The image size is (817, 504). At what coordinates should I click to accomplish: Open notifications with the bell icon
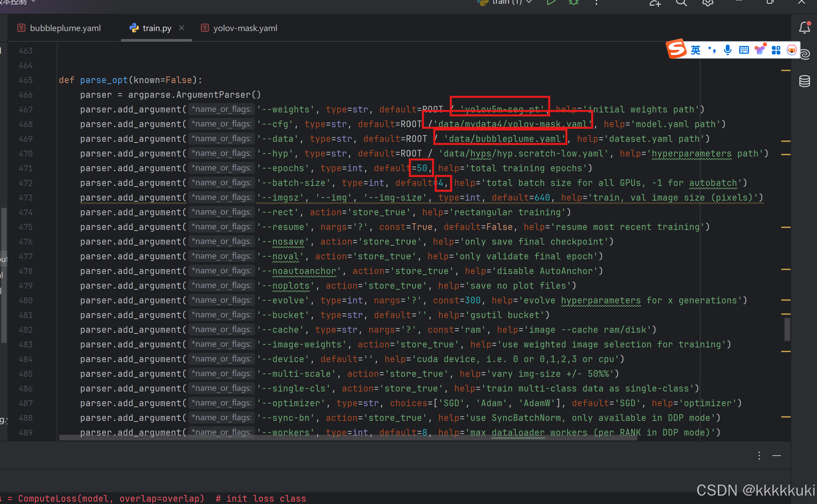(x=805, y=28)
